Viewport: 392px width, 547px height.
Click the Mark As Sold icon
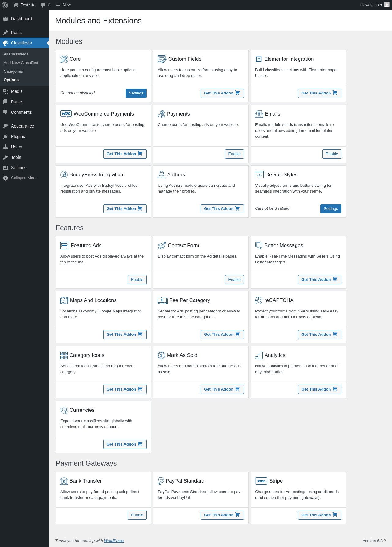pos(161,355)
